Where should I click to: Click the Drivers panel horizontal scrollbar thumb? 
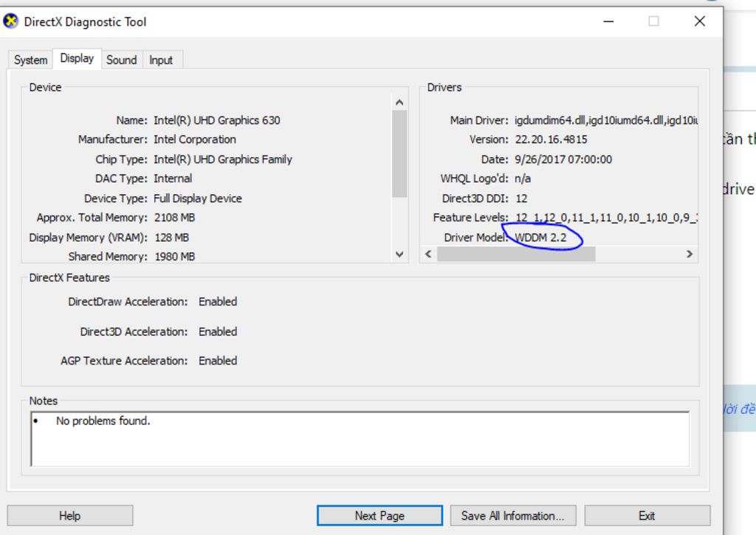point(516,254)
